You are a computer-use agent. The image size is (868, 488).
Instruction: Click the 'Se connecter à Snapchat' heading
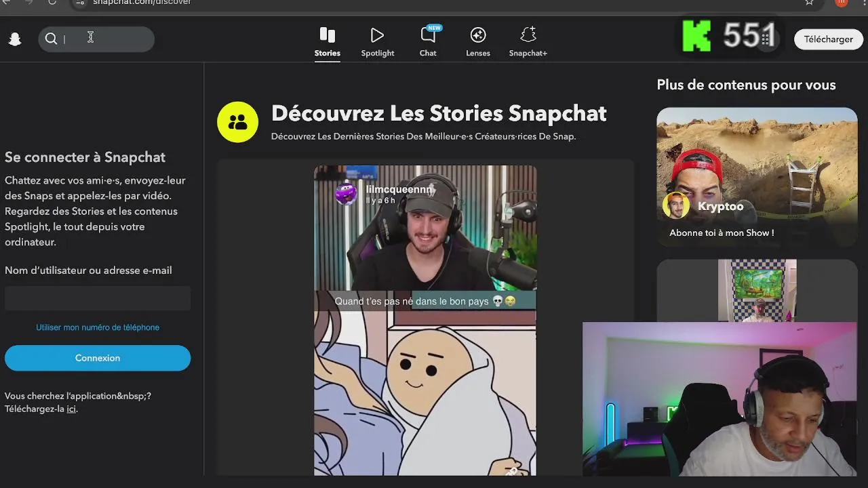click(85, 157)
